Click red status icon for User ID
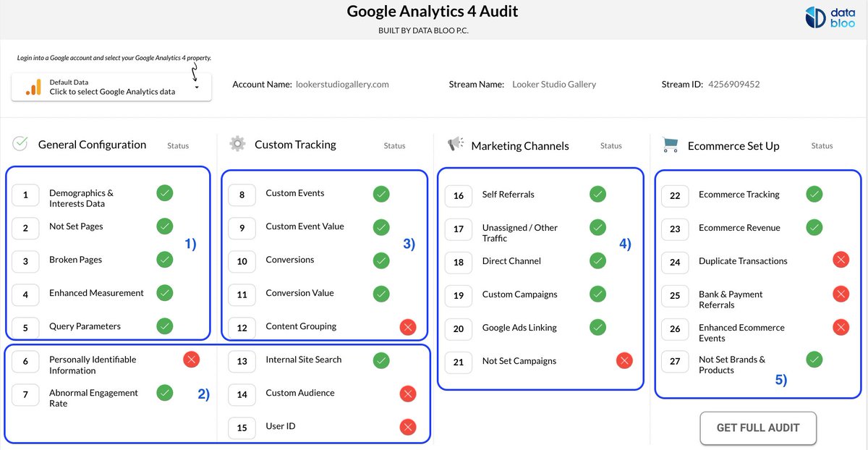The width and height of the screenshot is (868, 450). (408, 427)
